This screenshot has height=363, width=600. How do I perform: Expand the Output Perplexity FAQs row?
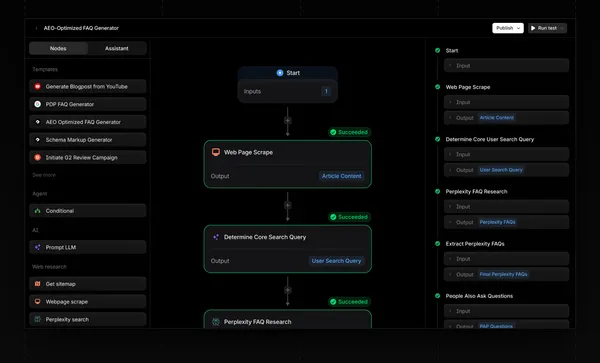point(506,222)
